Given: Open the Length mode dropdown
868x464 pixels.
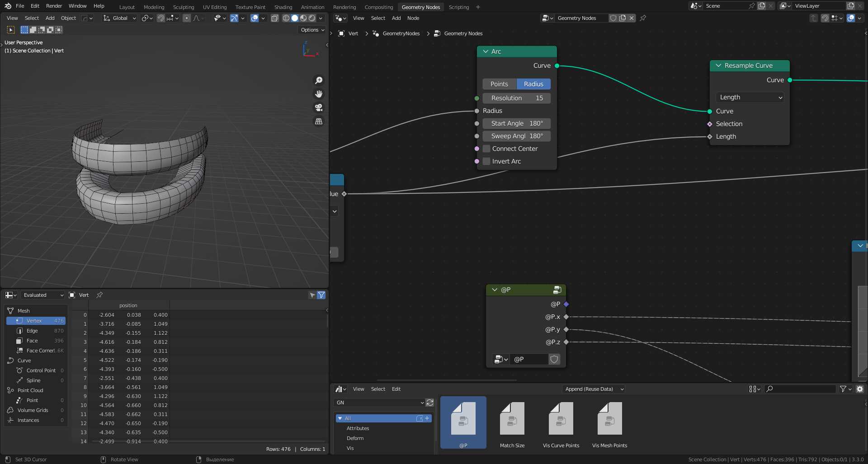Looking at the screenshot, I should pyautogui.click(x=750, y=97).
